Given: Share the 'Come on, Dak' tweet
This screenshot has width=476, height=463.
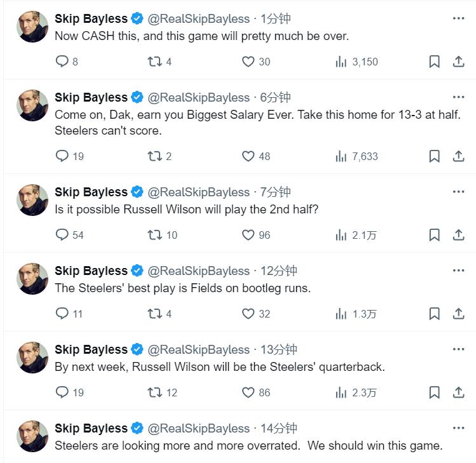Looking at the screenshot, I should 458,156.
